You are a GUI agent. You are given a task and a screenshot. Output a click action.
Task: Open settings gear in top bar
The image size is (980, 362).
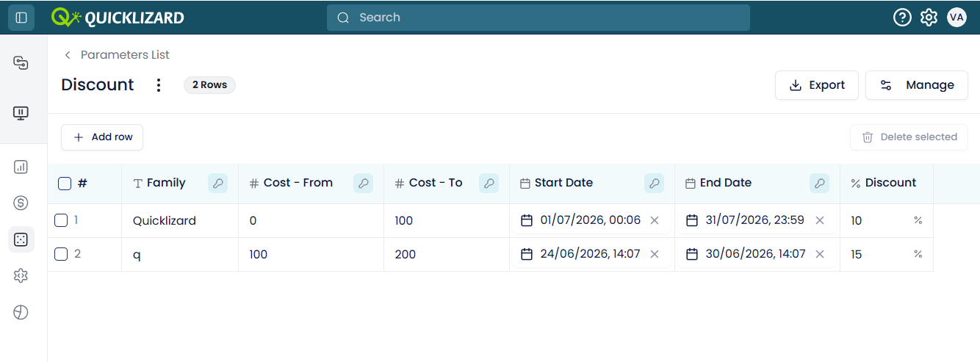tap(929, 18)
